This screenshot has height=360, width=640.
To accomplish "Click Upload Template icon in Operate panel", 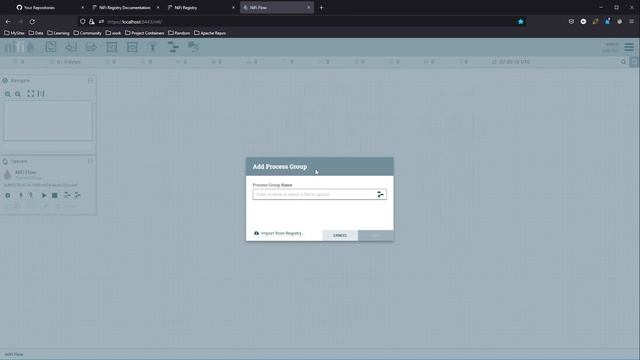I will pyautogui.click(x=78, y=196).
